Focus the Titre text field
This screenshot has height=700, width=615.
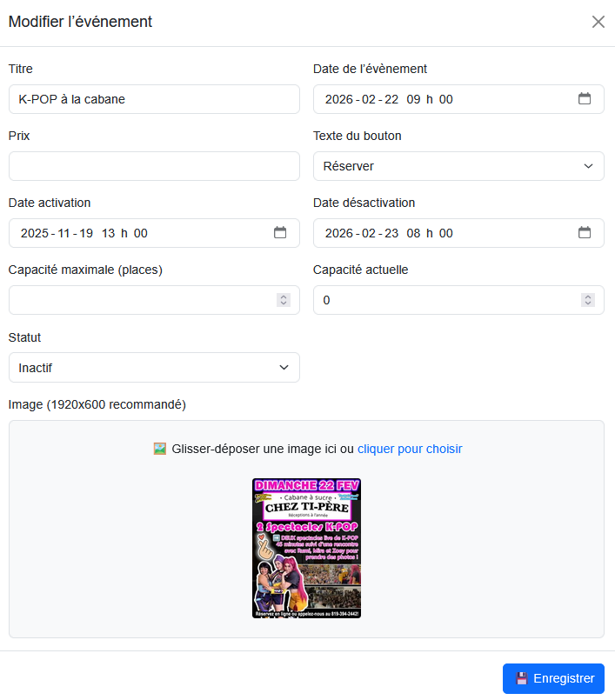pos(154,99)
